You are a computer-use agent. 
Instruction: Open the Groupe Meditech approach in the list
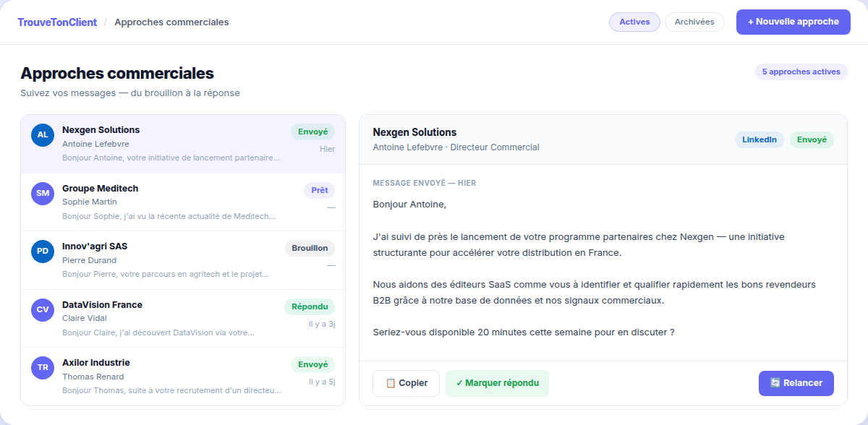(183, 202)
